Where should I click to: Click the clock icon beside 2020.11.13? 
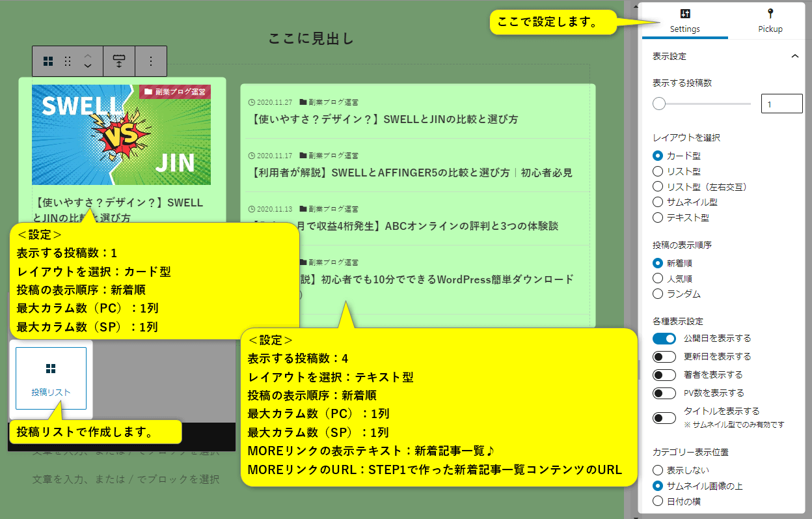click(x=252, y=209)
